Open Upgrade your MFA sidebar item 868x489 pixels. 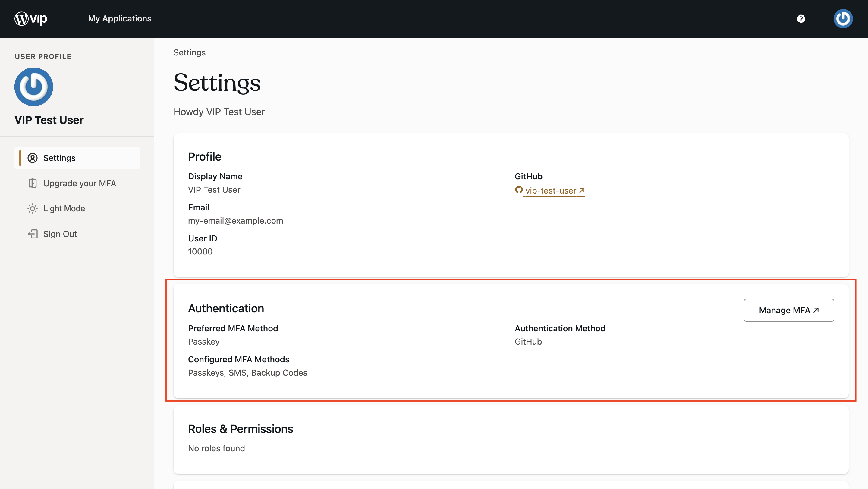tap(77, 183)
